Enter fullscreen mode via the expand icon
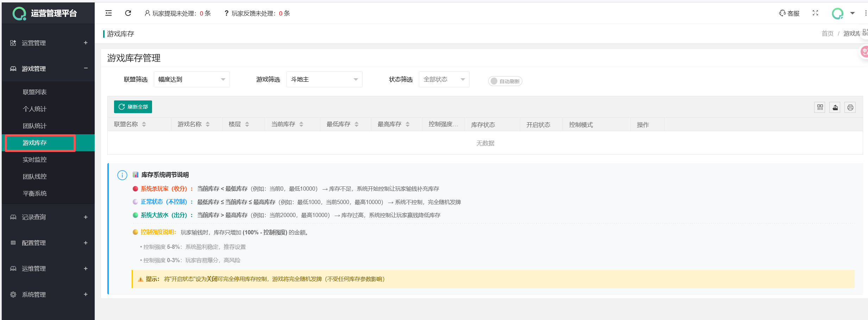Image resolution: width=868 pixels, height=320 pixels. (x=815, y=13)
